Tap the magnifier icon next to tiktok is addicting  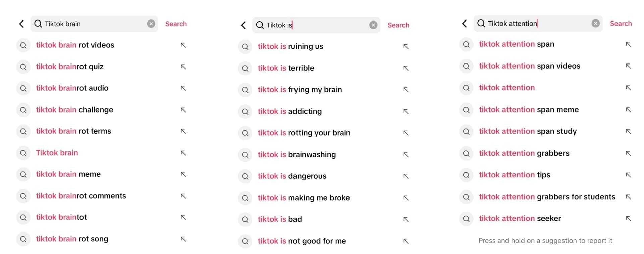tap(245, 111)
